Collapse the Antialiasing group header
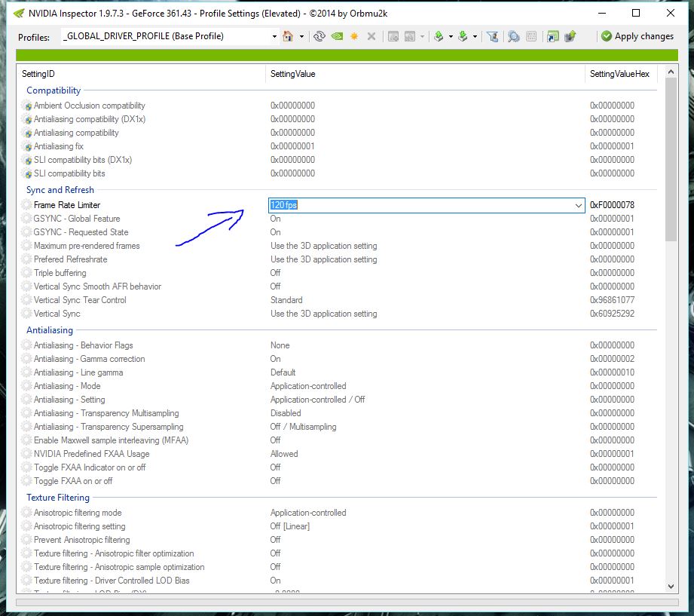 click(50, 330)
